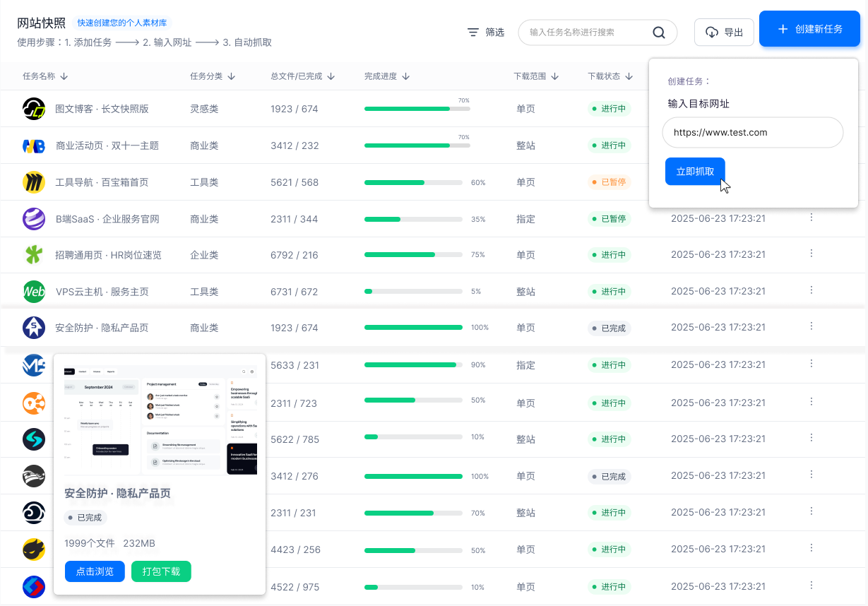Click the 安全防护 shield logo icon
Viewport: 868px width, 606px height.
[x=34, y=328]
